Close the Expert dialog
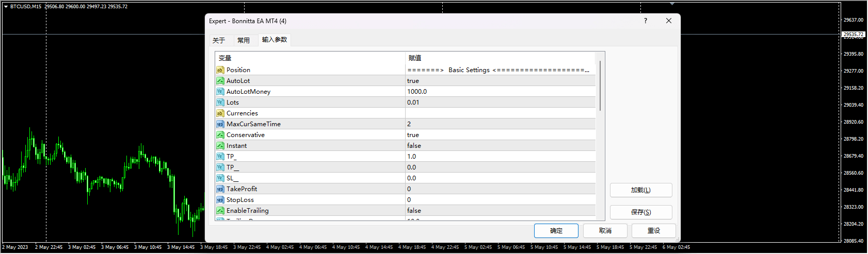Screen dimensions: 868x254 pyautogui.click(x=669, y=21)
